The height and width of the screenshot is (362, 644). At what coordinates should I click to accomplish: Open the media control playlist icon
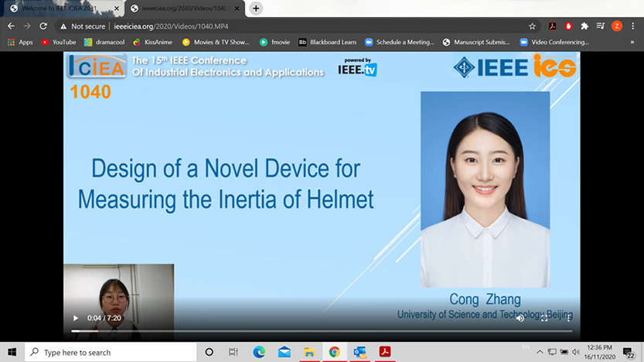tap(601, 26)
